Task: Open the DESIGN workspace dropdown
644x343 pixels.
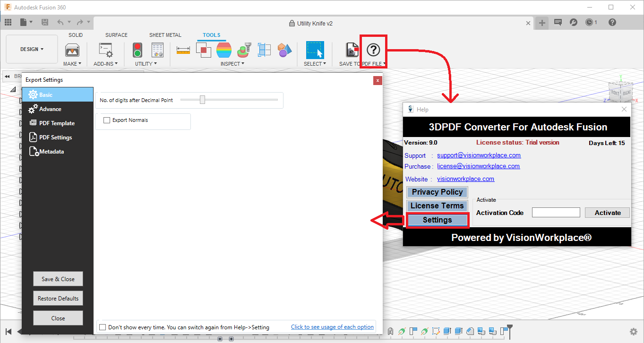Action: click(32, 49)
